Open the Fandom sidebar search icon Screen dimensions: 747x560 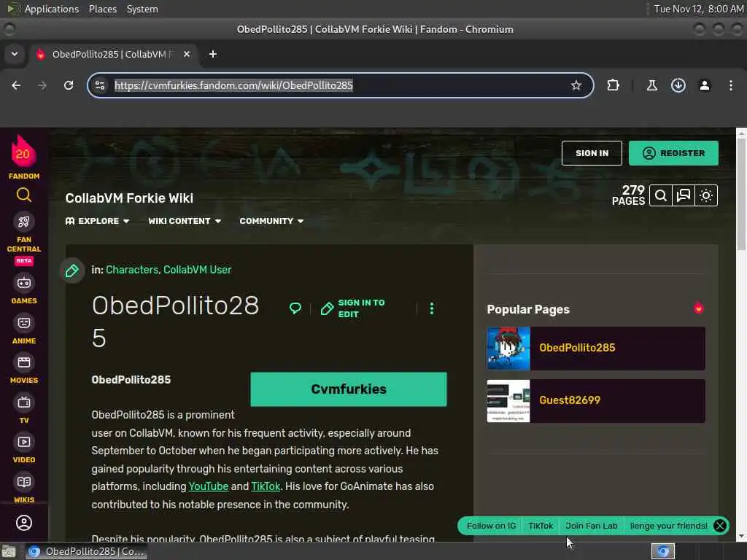click(24, 195)
